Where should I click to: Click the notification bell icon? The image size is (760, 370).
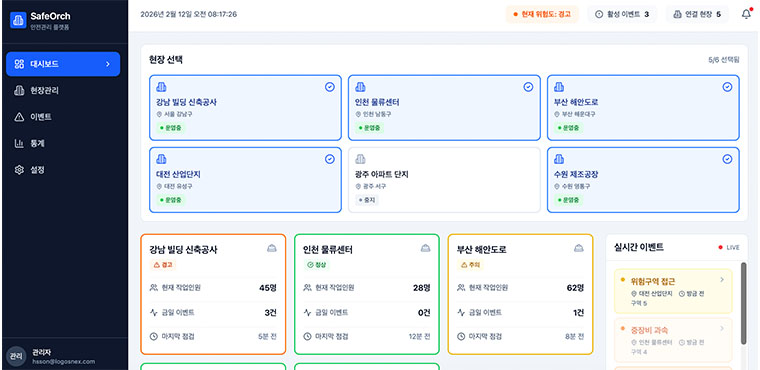pos(746,14)
